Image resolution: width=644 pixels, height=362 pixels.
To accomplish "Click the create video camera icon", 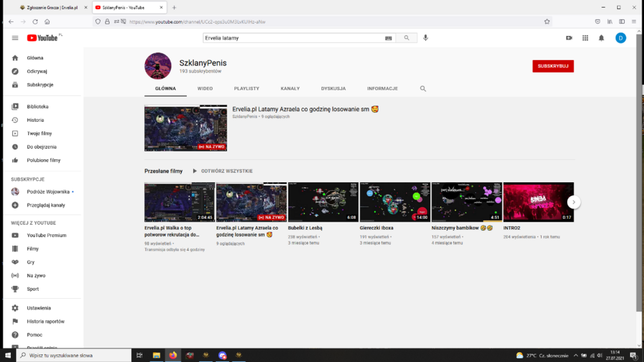I will [569, 38].
